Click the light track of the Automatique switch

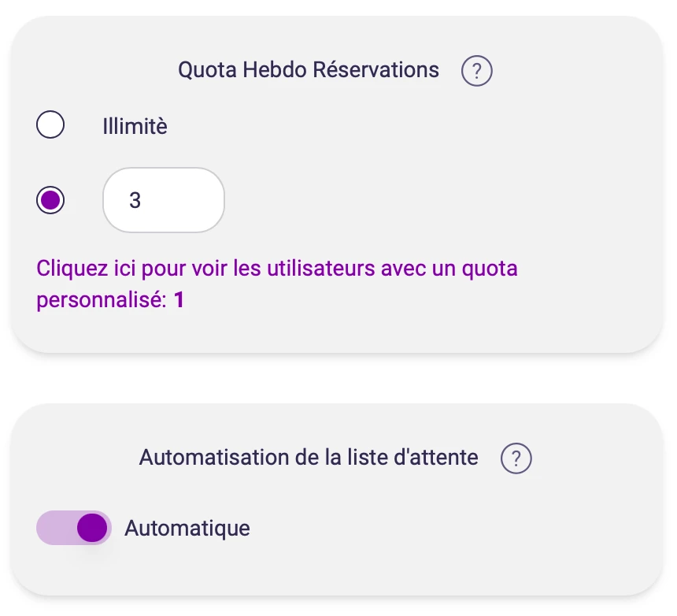click(54, 528)
